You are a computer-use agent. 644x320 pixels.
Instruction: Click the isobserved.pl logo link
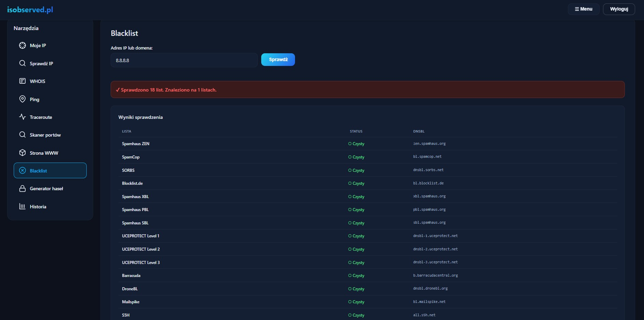(x=30, y=10)
